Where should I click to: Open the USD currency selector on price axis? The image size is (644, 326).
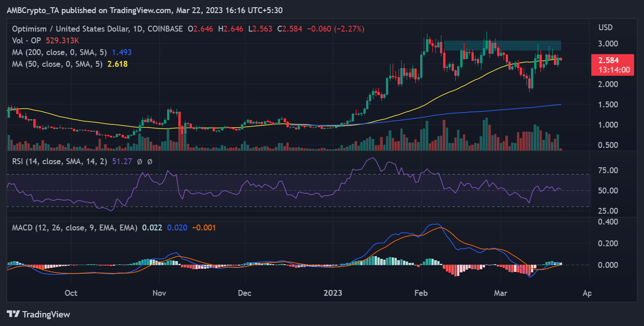tap(606, 28)
